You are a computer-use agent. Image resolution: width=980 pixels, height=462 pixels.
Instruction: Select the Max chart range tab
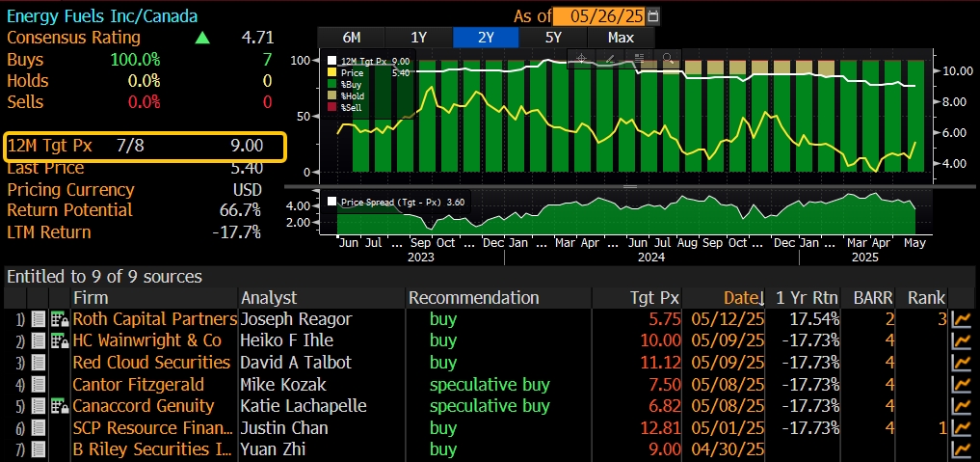point(621,38)
